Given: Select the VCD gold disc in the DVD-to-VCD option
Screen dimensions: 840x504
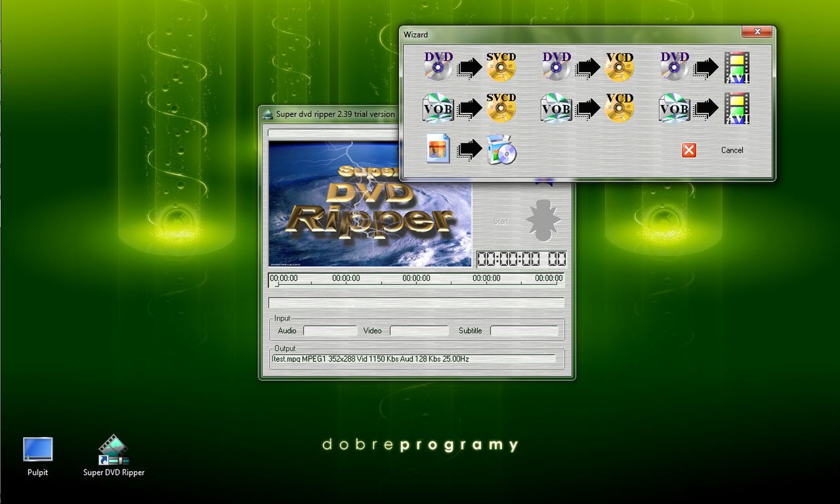Looking at the screenshot, I should pyautogui.click(x=619, y=66).
